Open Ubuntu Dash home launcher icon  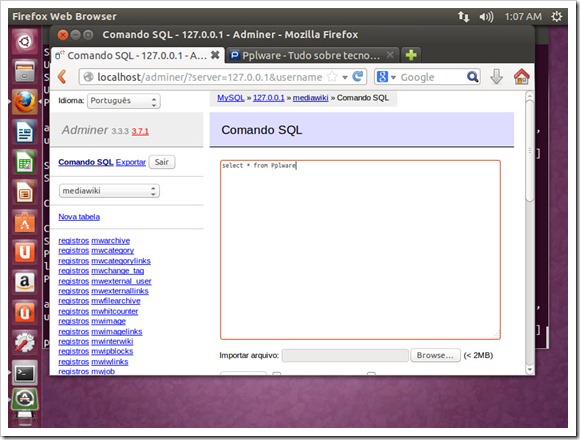tap(25, 41)
